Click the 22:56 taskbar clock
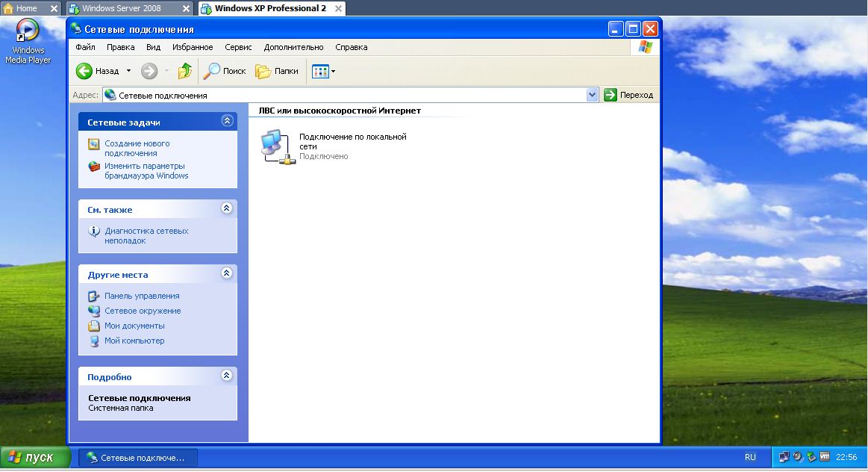 pyautogui.click(x=846, y=457)
